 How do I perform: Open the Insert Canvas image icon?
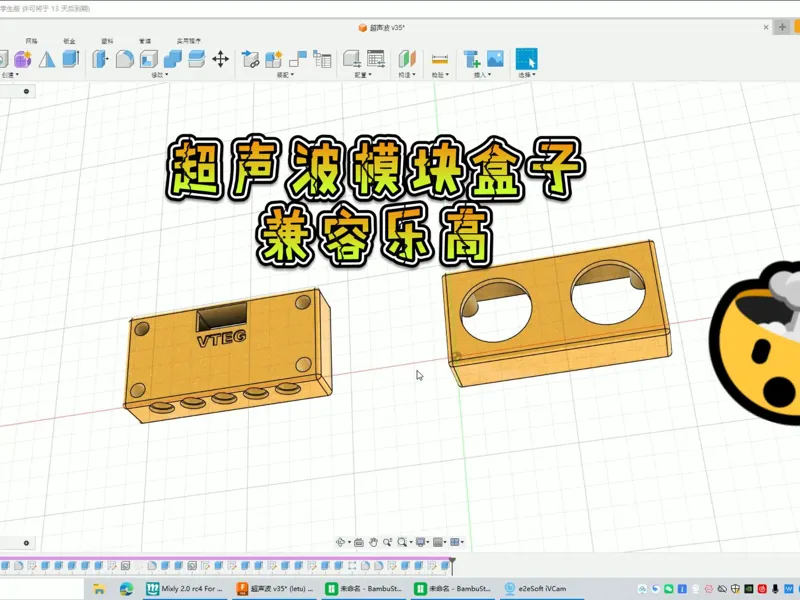click(x=495, y=59)
